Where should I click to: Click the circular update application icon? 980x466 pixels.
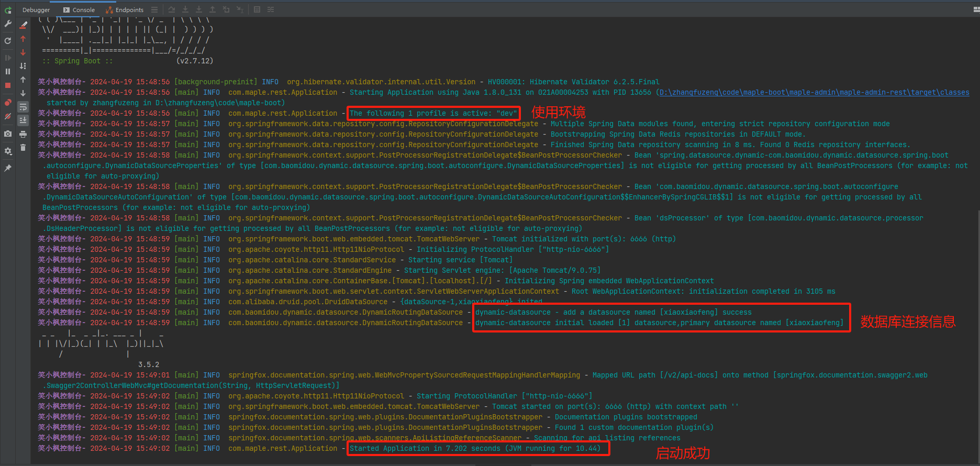pyautogui.click(x=8, y=40)
